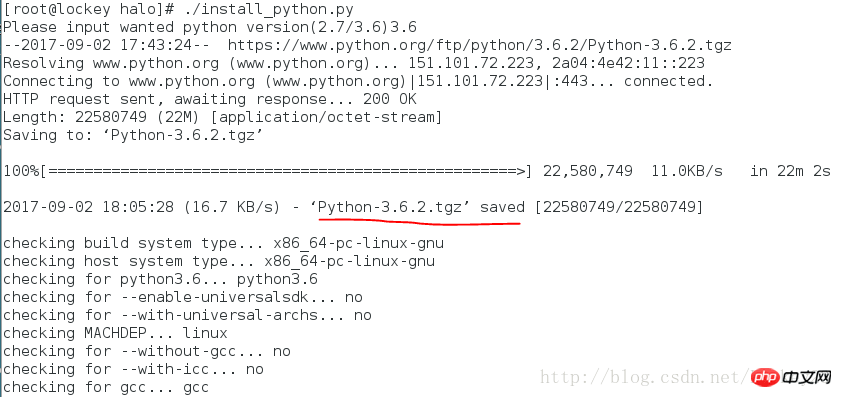Click the 'Saving to' filename line
Viewport: 842px width, 397px height.
[133, 135]
